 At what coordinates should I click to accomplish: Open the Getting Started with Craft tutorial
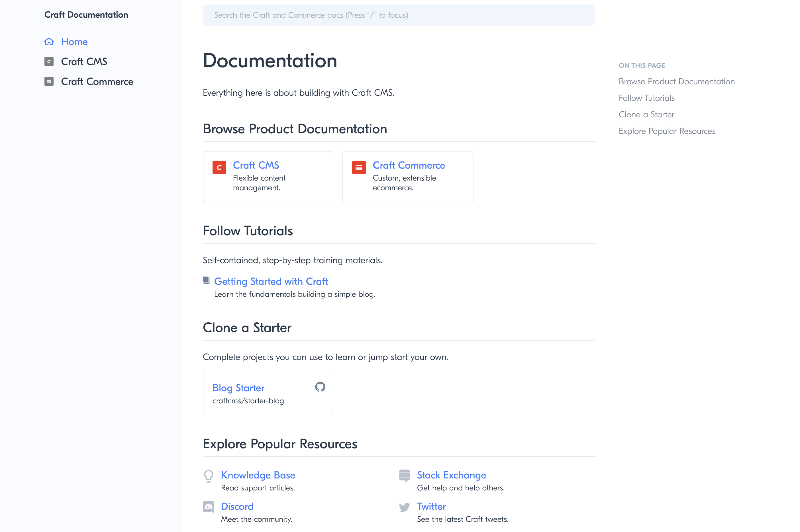pos(271,281)
